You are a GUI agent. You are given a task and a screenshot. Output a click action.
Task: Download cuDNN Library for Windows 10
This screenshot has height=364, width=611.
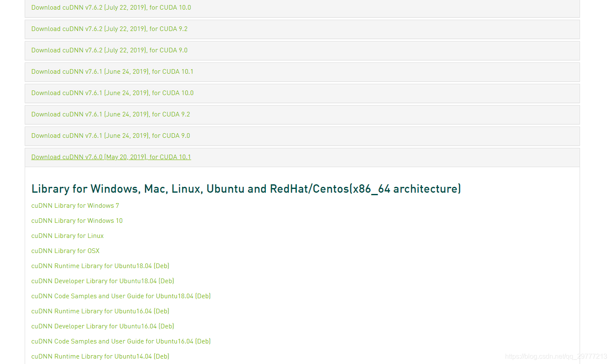coord(77,221)
